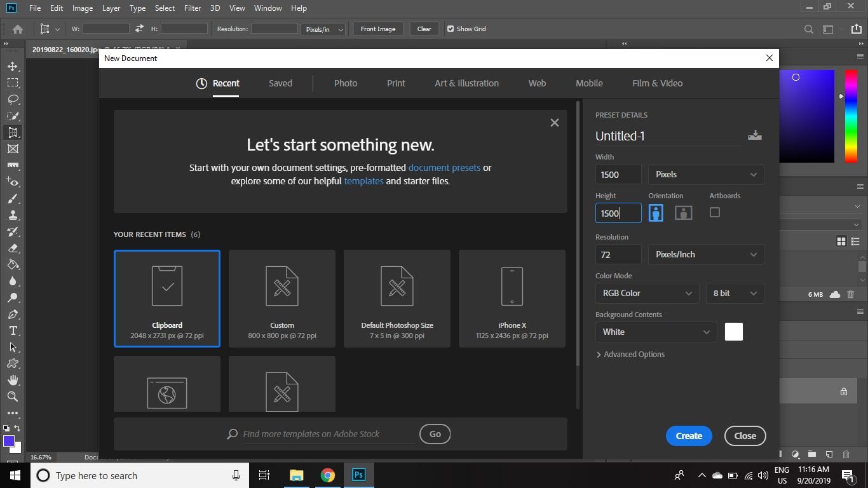This screenshot has width=868, height=488.
Task: Choose portrait orientation
Action: point(656,213)
